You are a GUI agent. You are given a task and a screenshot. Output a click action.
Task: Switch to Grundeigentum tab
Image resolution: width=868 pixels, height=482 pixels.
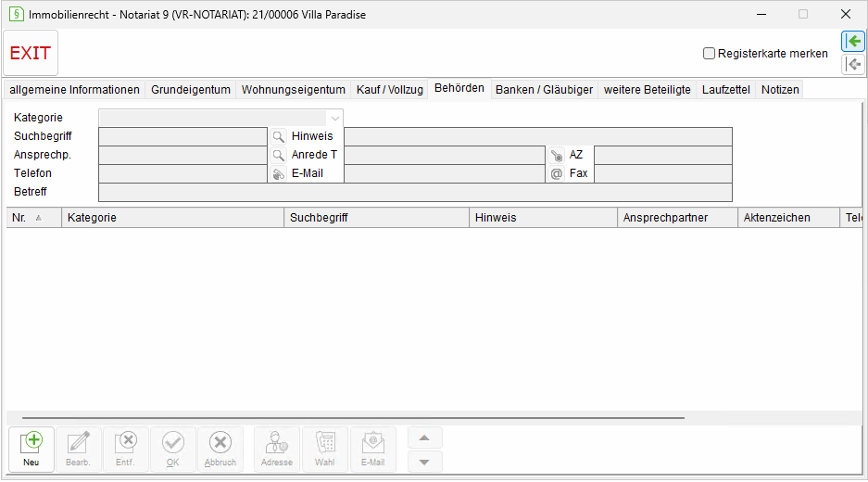(x=191, y=90)
